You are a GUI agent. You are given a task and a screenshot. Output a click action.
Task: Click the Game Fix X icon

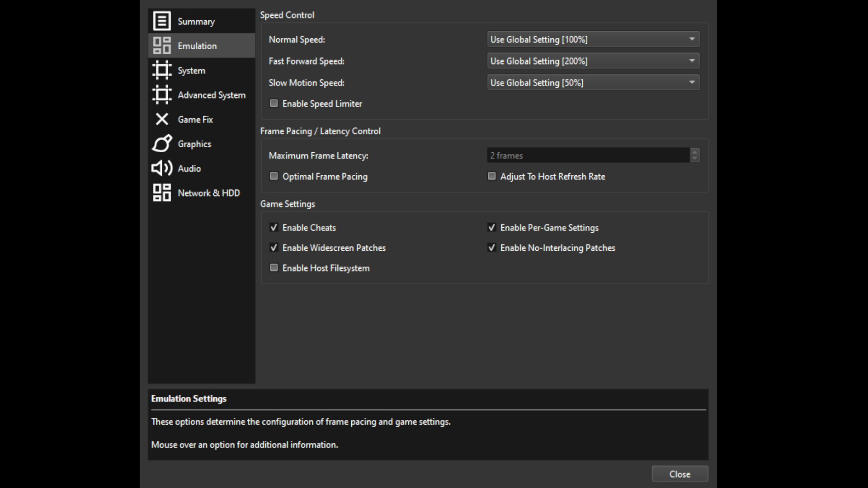click(x=161, y=119)
